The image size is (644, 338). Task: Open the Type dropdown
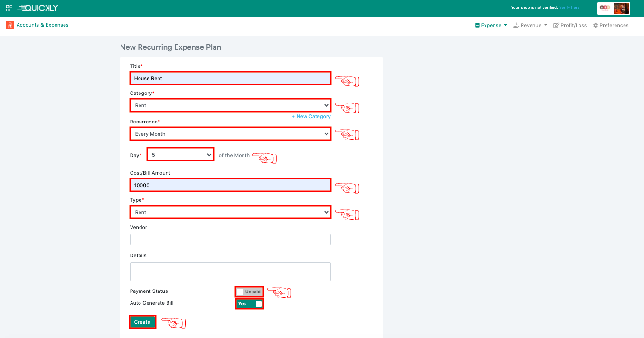coord(230,212)
